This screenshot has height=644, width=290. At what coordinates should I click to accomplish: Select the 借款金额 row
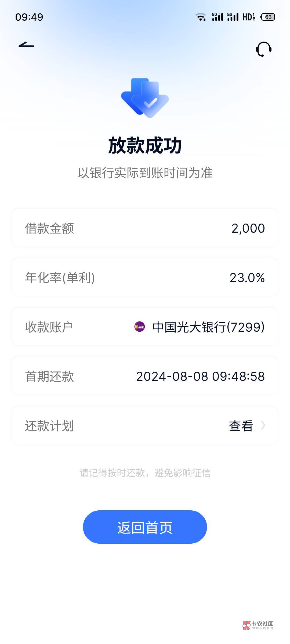pyautogui.click(x=145, y=228)
